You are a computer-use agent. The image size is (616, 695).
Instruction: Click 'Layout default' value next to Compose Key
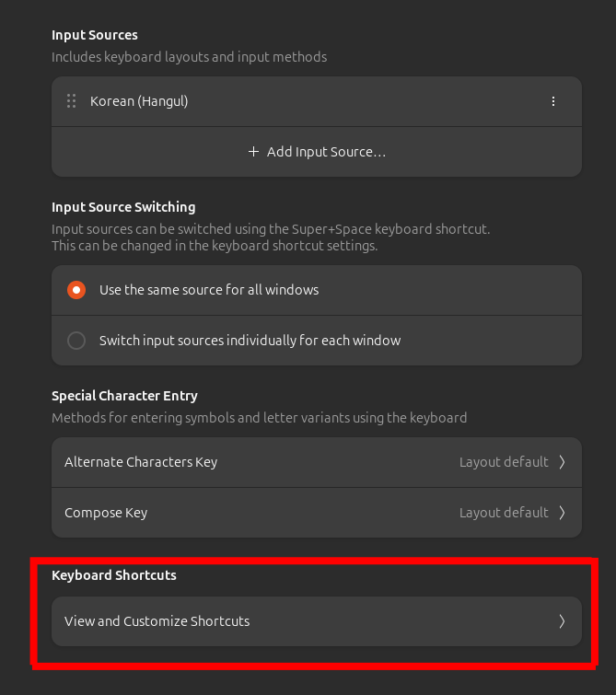tap(504, 513)
